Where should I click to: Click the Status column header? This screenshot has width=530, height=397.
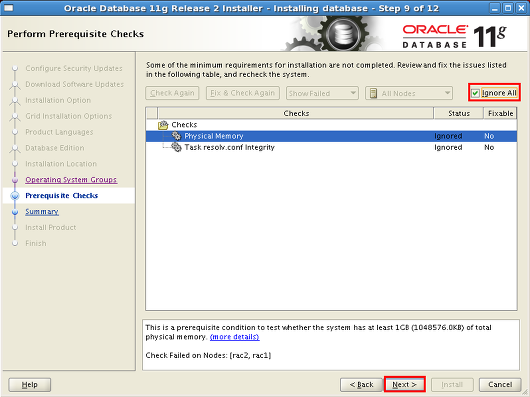(x=459, y=113)
